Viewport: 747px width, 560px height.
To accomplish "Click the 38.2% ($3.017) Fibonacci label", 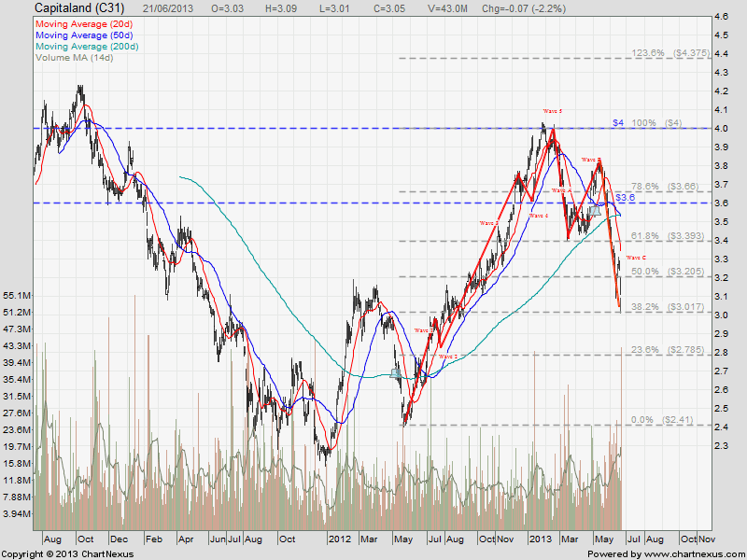I will pos(668,307).
